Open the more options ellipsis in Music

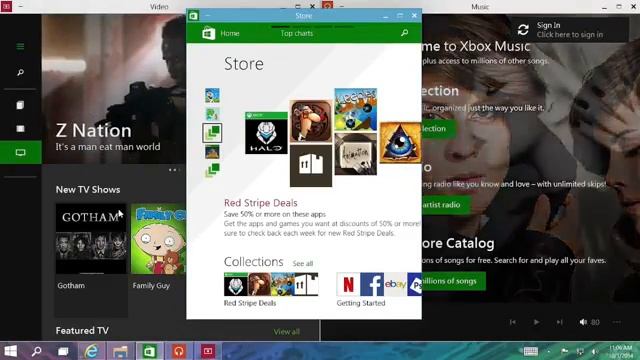[617, 322]
